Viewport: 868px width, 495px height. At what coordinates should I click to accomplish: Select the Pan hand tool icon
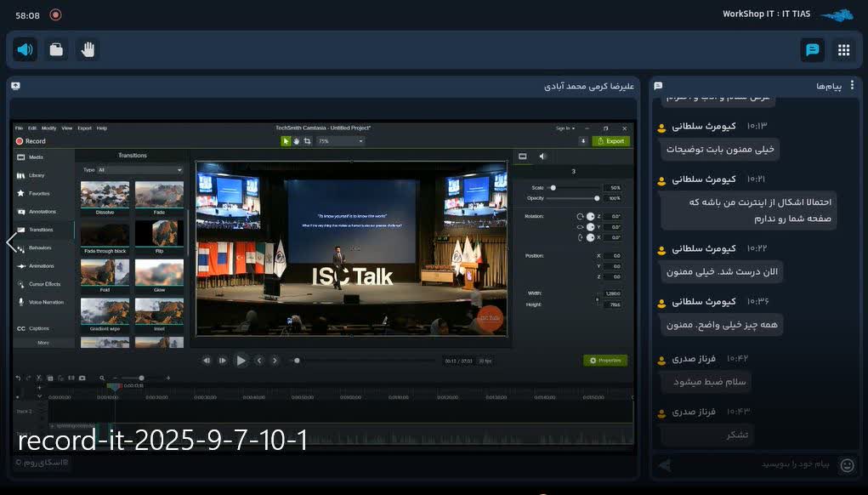296,141
